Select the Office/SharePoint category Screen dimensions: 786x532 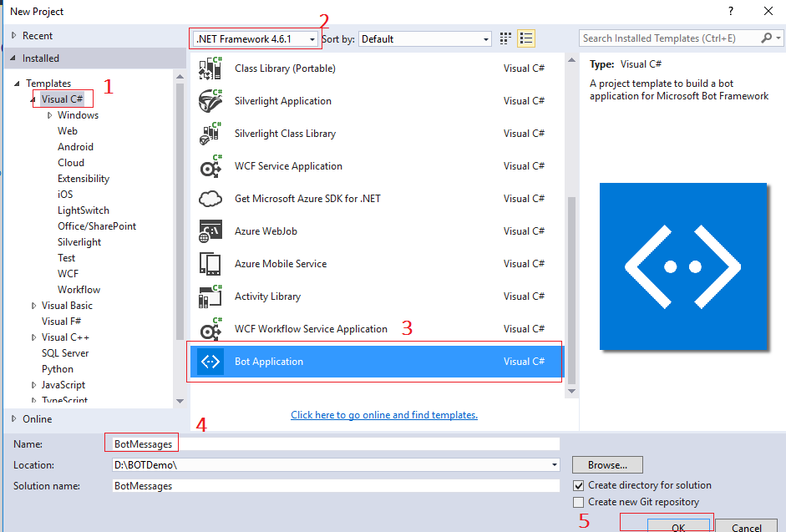click(x=97, y=226)
